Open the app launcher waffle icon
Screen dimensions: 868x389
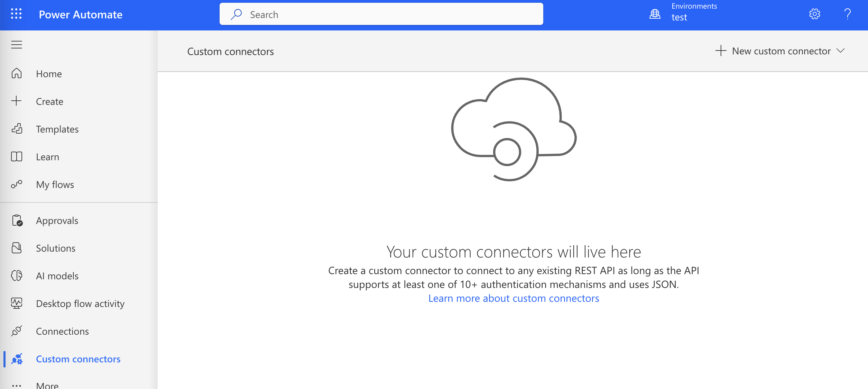(16, 14)
